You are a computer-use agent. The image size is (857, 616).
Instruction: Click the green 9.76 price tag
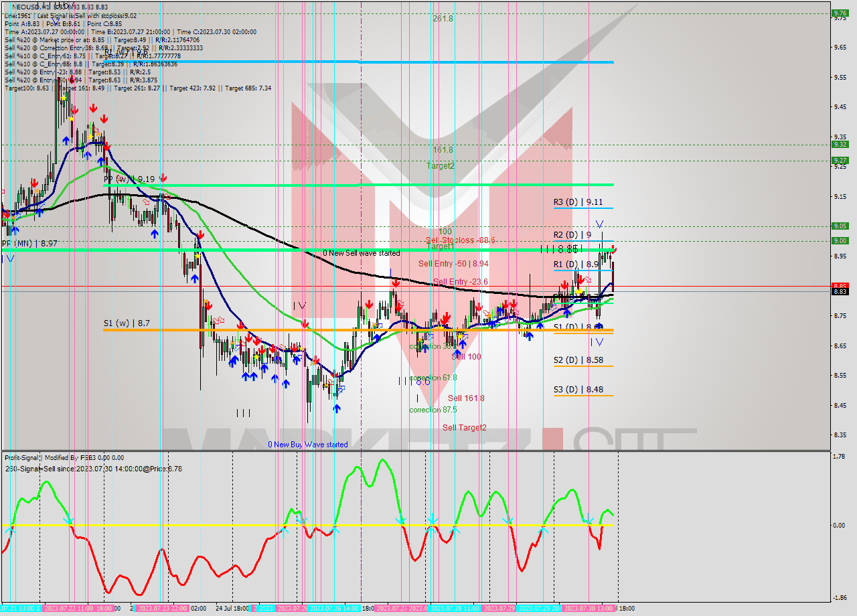[839, 13]
